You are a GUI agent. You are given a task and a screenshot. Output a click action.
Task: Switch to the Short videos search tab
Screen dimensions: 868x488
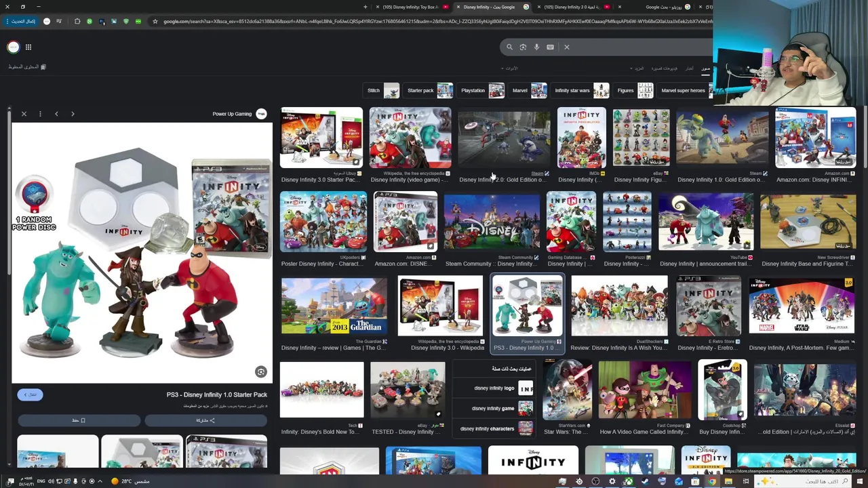(x=664, y=68)
